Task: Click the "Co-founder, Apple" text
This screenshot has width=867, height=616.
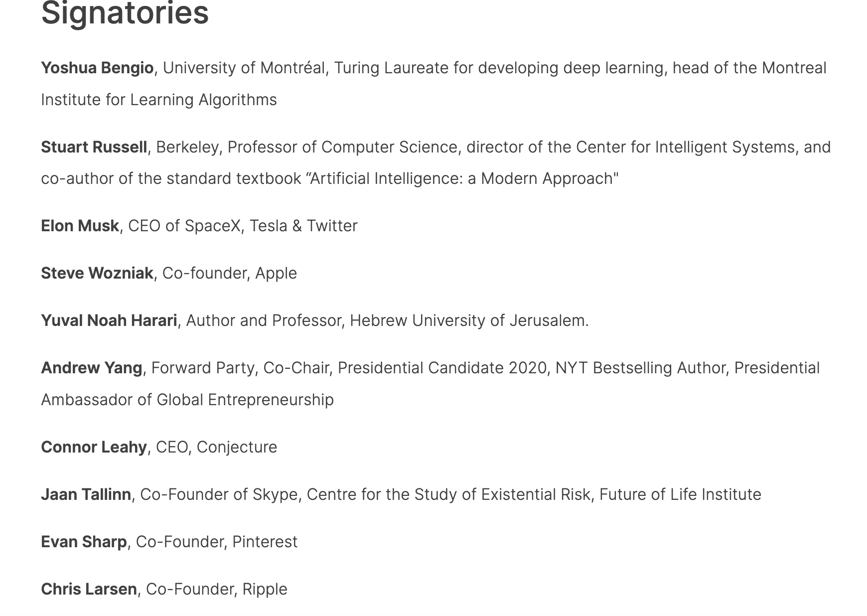Action: (229, 273)
